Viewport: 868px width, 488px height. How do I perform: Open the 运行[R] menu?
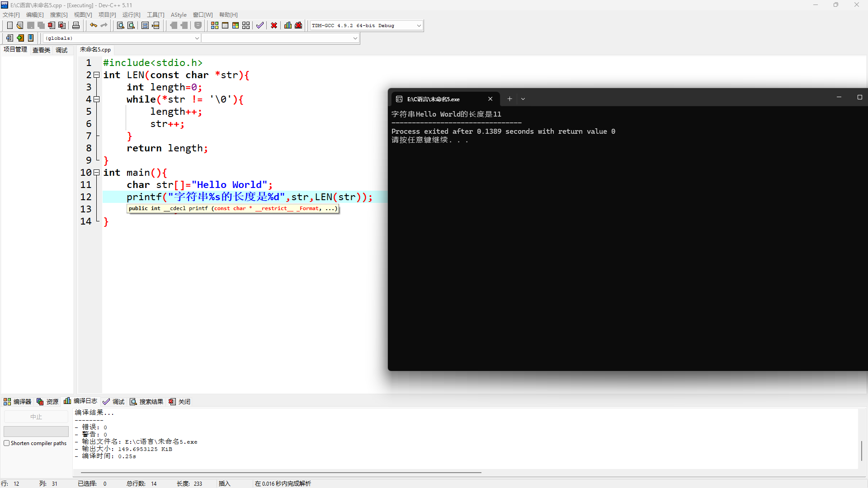[x=131, y=15]
